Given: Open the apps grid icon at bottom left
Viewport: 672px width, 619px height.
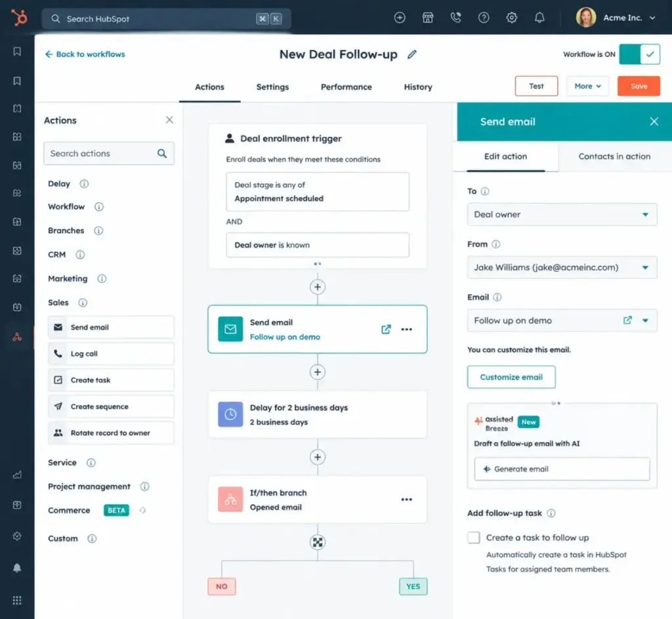Looking at the screenshot, I should [x=17, y=600].
